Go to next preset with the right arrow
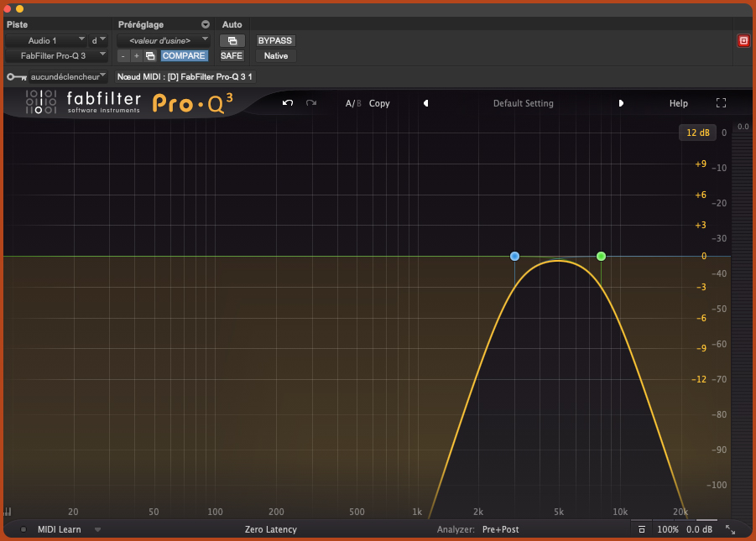The image size is (756, 541). (x=621, y=103)
